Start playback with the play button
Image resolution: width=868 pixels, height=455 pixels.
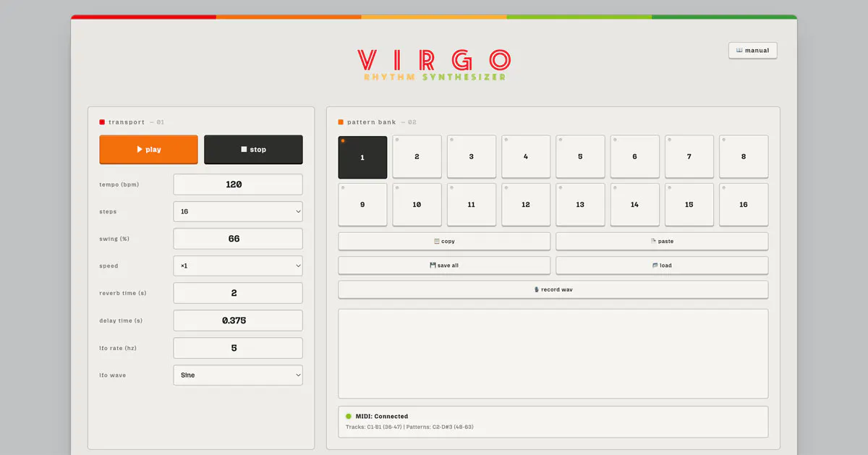pyautogui.click(x=148, y=150)
